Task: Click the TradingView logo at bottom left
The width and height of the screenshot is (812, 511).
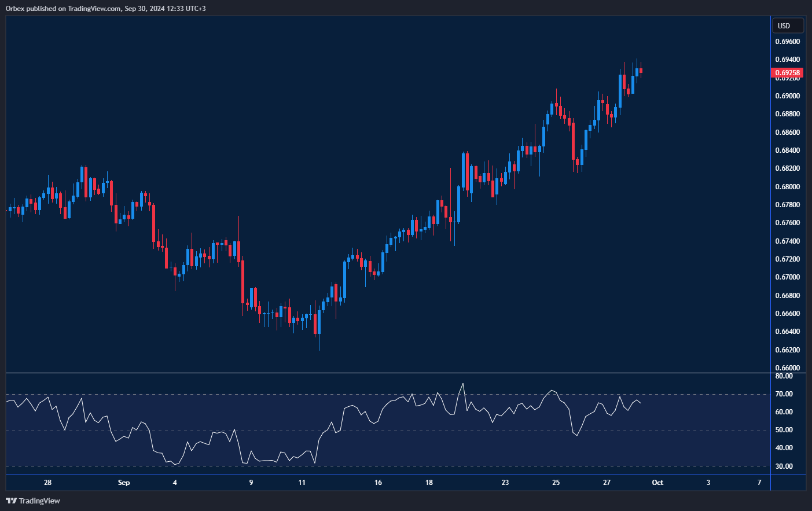Action: (x=33, y=501)
